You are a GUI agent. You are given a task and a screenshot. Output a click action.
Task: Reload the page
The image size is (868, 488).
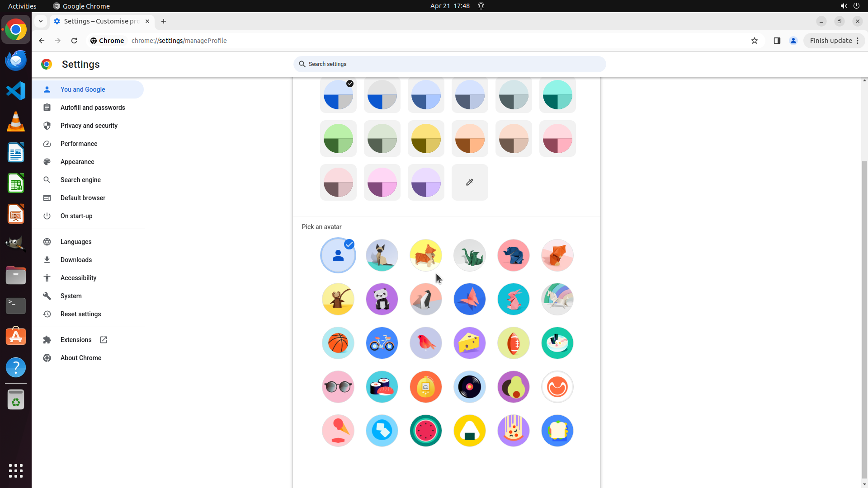click(74, 41)
